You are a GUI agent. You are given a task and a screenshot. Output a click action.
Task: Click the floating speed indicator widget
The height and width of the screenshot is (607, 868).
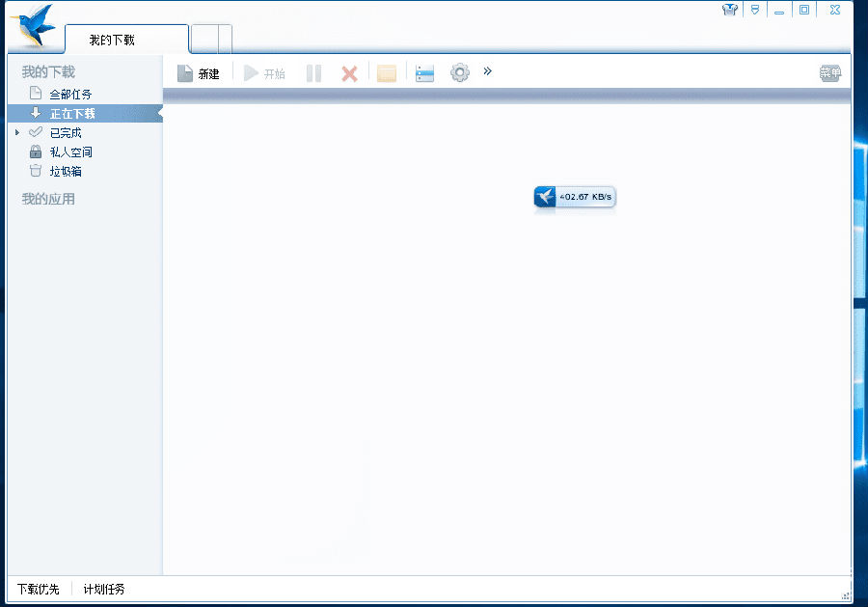[x=575, y=197]
